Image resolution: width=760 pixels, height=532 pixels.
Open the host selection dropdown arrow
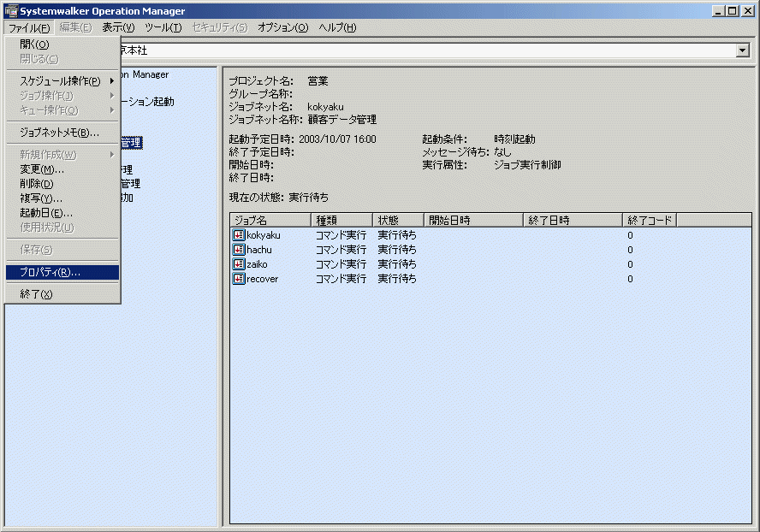[x=742, y=50]
